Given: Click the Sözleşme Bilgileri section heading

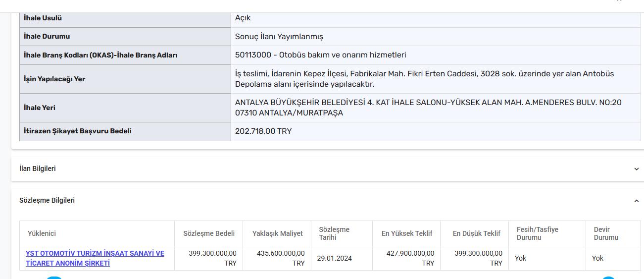Looking at the screenshot, I should click(47, 200).
